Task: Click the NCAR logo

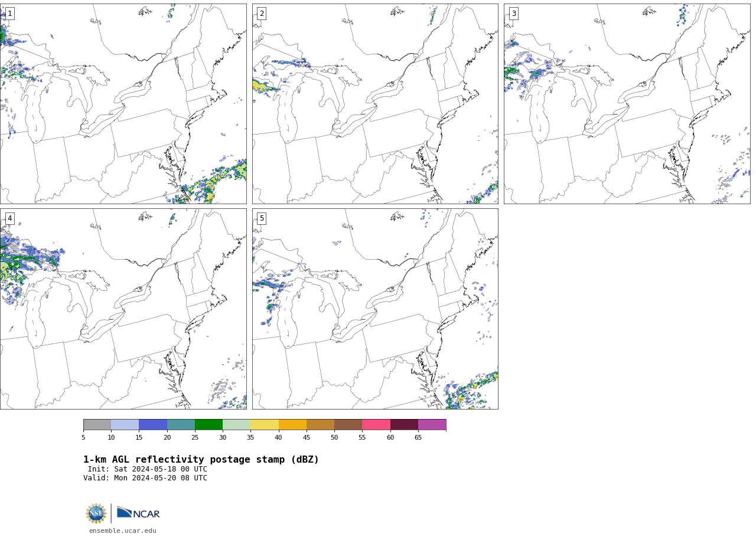Action: (138, 513)
